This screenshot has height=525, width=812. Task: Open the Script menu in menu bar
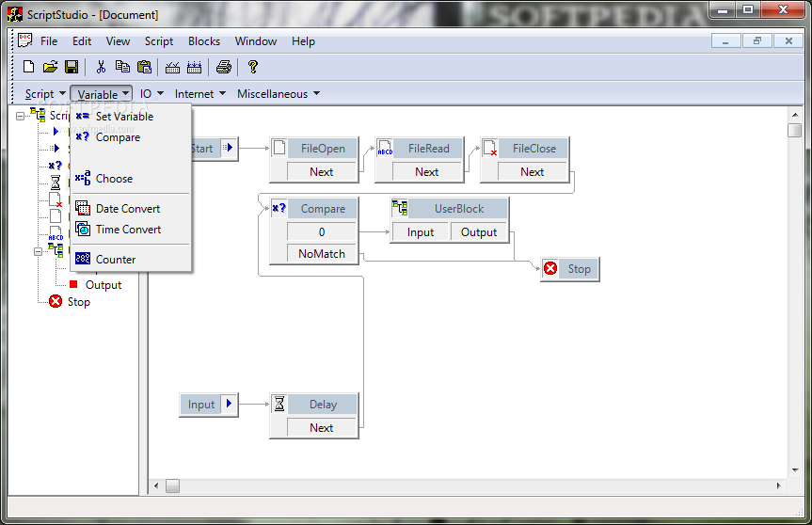159,41
